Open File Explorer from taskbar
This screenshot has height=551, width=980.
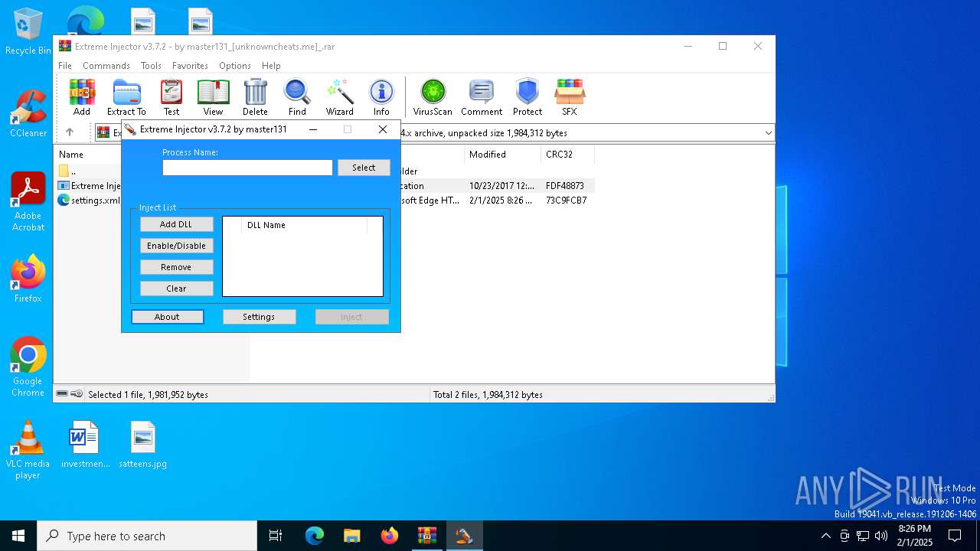(352, 536)
